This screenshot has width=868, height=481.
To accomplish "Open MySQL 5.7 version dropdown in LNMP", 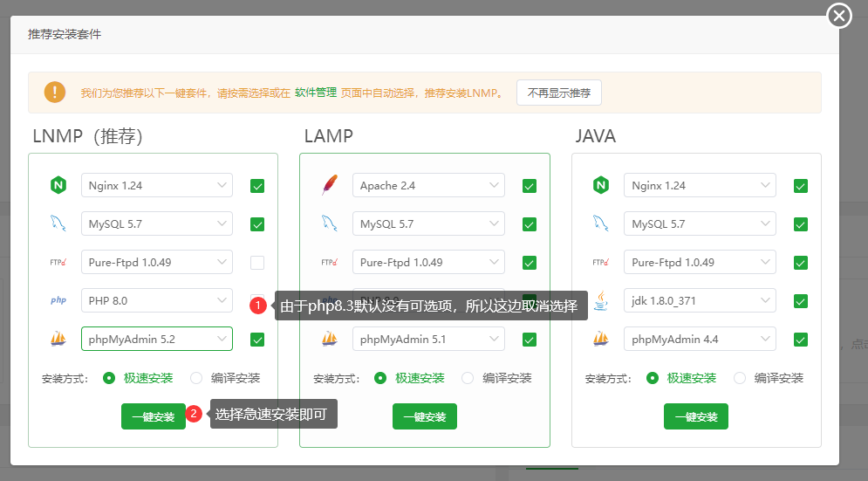I will [x=157, y=223].
